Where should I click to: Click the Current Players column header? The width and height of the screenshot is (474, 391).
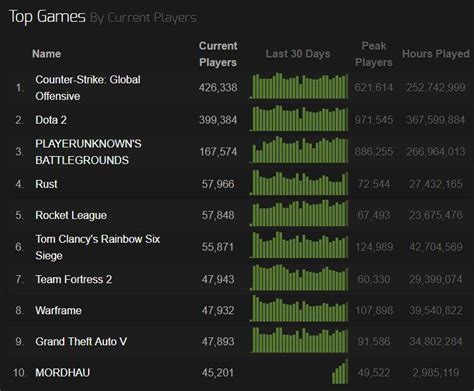point(218,54)
